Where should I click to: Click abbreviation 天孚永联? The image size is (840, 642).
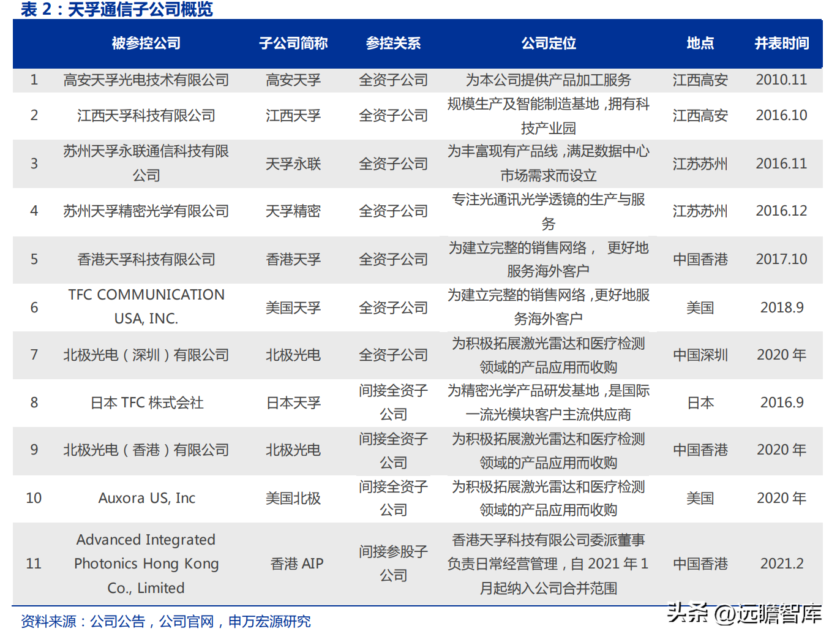293,164
